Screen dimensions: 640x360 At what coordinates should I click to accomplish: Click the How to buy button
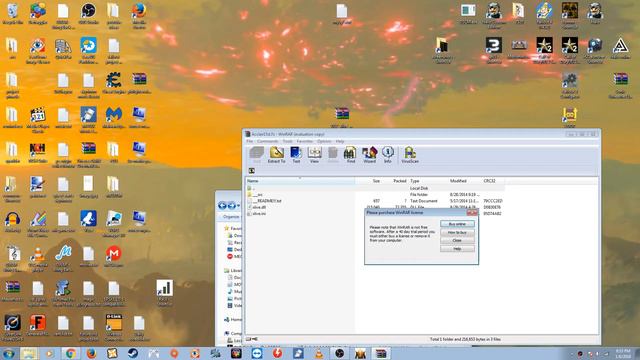(457, 232)
